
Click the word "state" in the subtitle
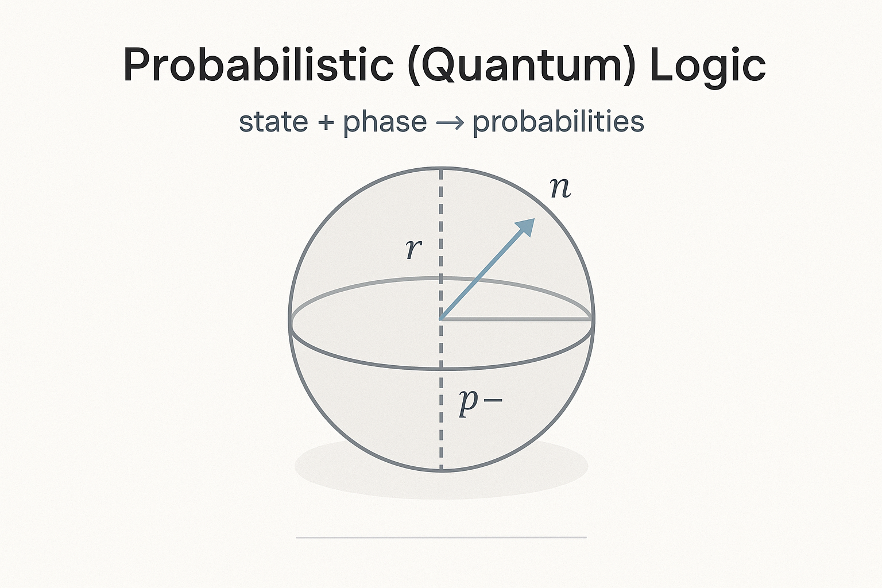pos(273,122)
